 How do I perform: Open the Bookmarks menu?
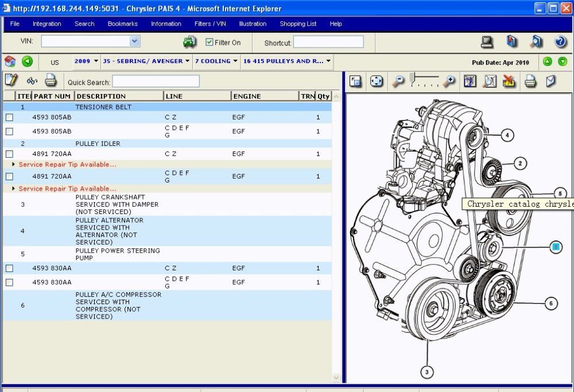[123, 24]
